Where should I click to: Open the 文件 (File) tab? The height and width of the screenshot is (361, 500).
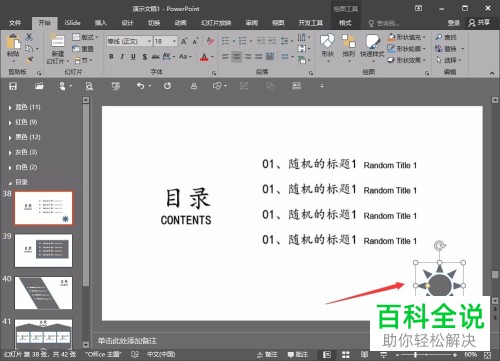tap(15, 23)
